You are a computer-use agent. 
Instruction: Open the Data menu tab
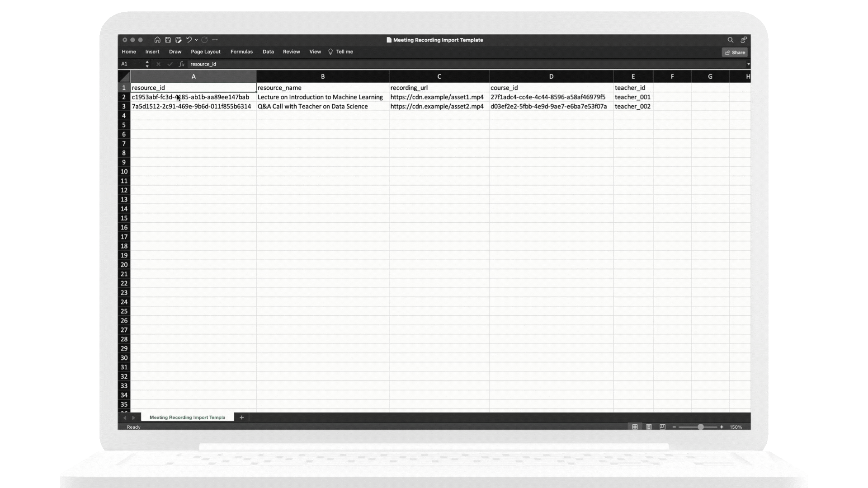click(x=268, y=52)
